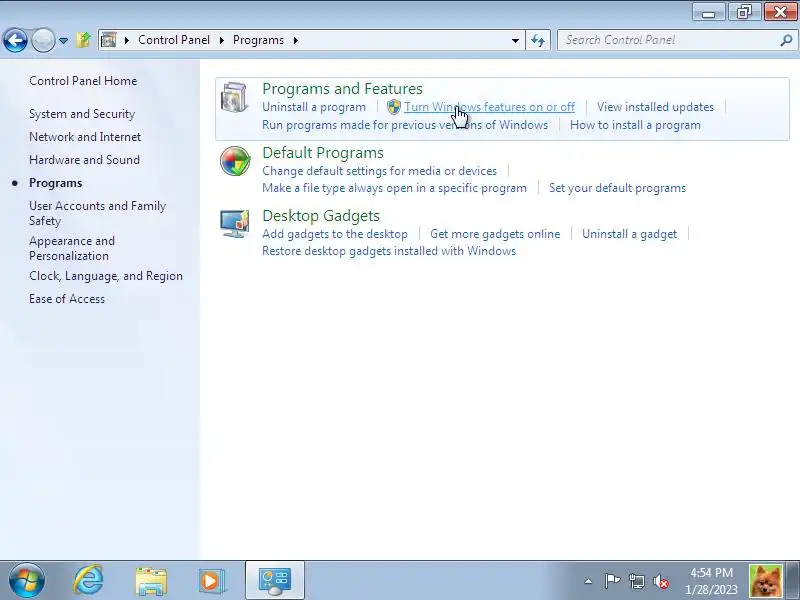Select Programs in the address breadcrumb
The image size is (800, 600).
[258, 40]
